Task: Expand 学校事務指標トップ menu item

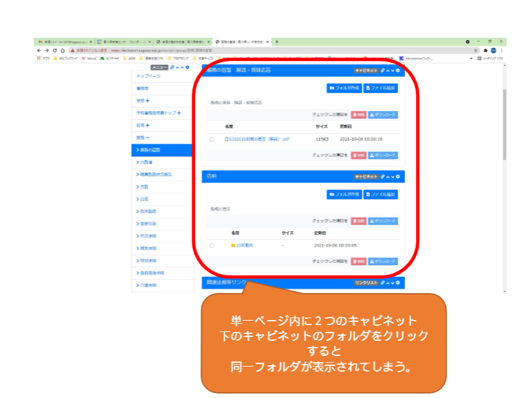Action: (179, 113)
